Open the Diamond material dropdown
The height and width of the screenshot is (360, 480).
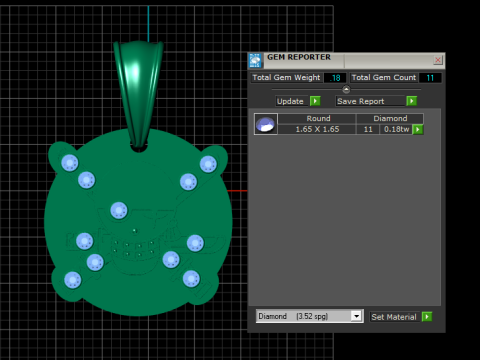[356, 316]
